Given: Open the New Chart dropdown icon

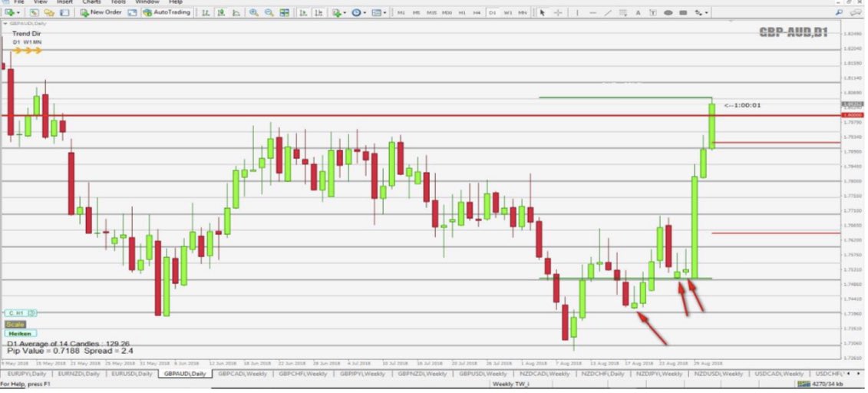Looking at the screenshot, I should pyautogui.click(x=11, y=12).
